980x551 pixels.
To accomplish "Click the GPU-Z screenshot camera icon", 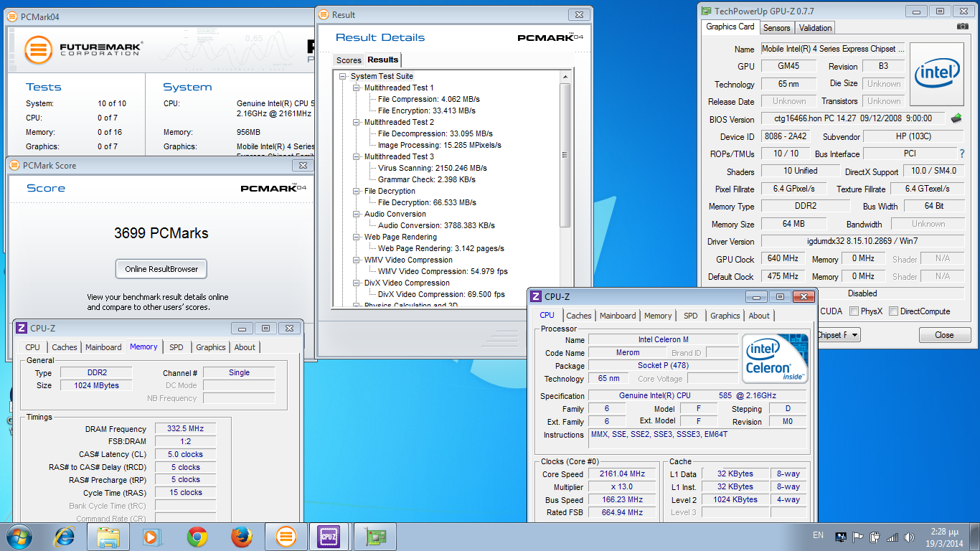I will [962, 27].
